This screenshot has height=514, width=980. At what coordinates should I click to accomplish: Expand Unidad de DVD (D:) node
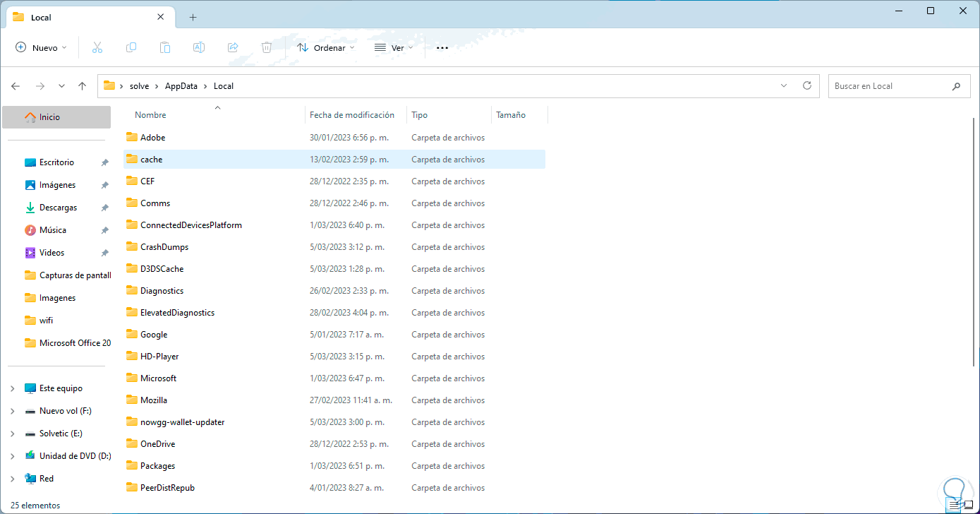click(x=13, y=456)
